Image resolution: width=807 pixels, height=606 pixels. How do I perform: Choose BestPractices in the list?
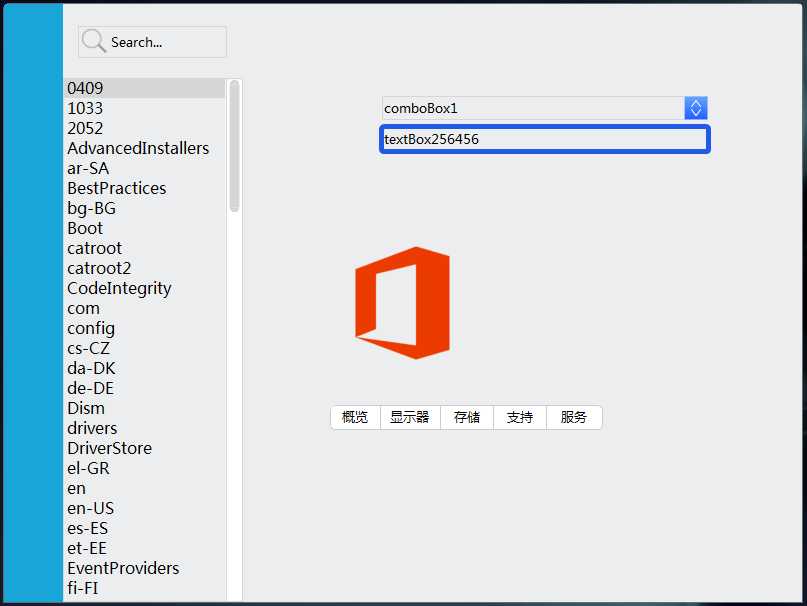click(x=145, y=188)
